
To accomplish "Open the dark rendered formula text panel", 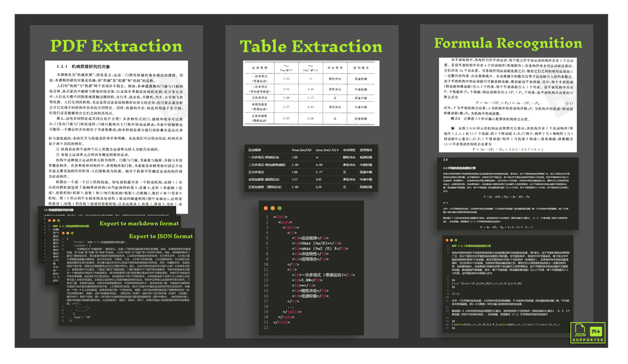I will (x=508, y=194).
